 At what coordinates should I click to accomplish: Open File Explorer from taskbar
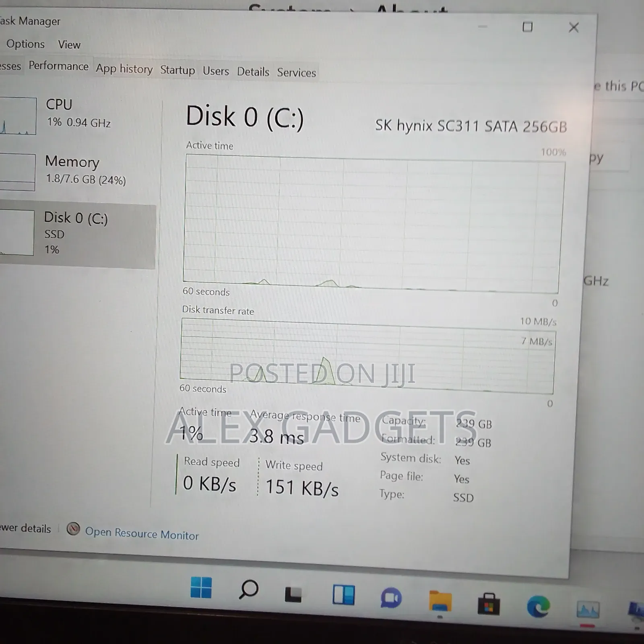pyautogui.click(x=440, y=601)
